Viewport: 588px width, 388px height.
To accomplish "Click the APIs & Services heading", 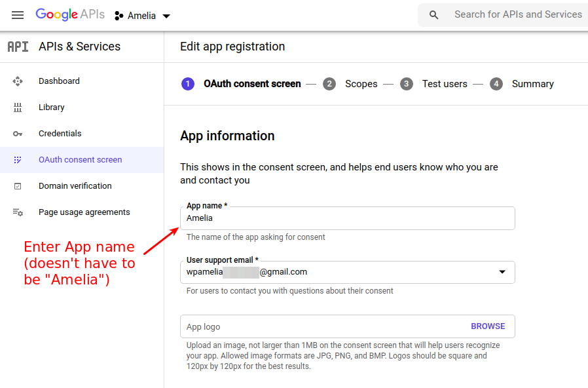I will point(79,47).
